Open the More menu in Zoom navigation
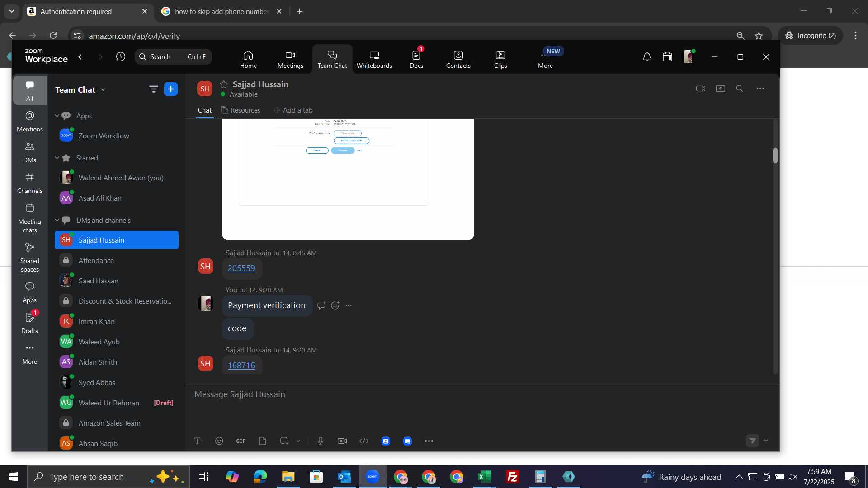Image resolution: width=868 pixels, height=488 pixels. (x=545, y=59)
